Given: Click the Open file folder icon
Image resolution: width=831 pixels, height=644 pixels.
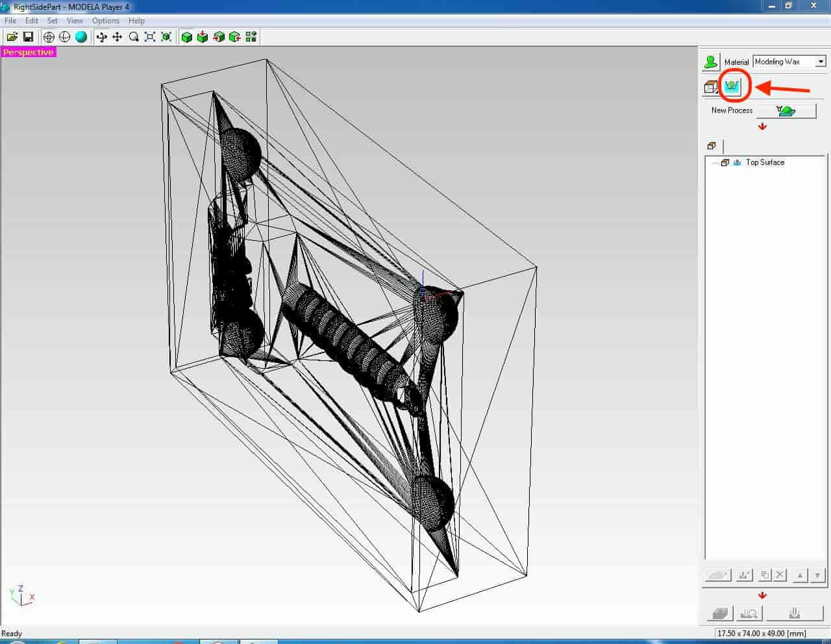Looking at the screenshot, I should point(12,37).
